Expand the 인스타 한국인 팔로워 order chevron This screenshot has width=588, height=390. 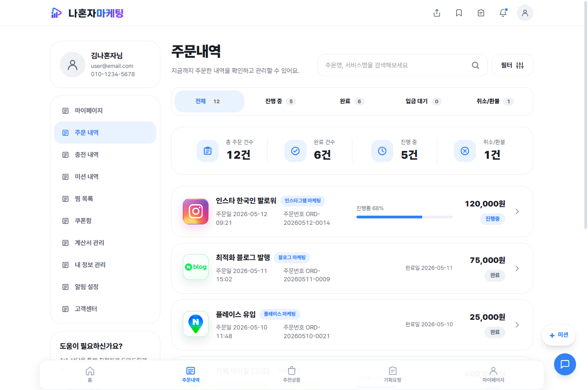click(517, 212)
